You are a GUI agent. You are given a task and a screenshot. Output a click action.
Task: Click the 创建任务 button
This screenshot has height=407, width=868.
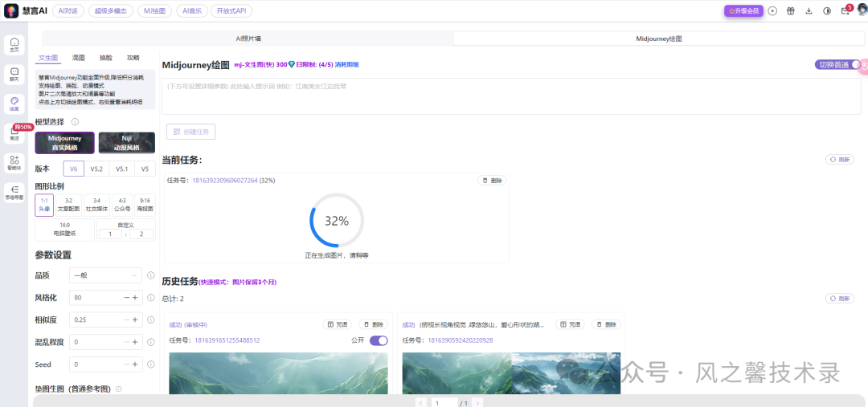191,132
